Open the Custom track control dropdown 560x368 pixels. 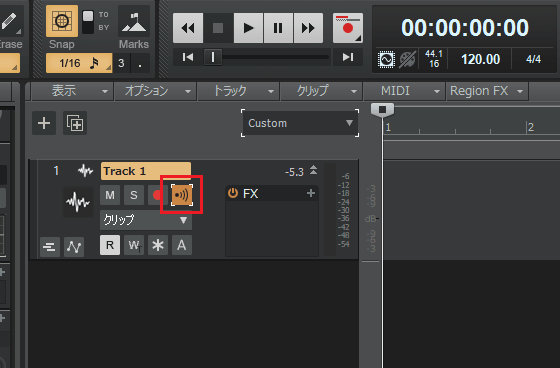(300, 123)
